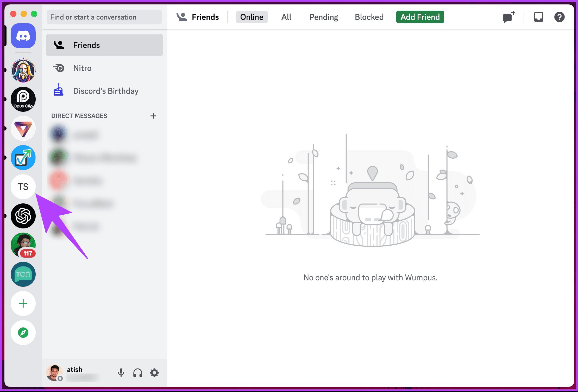Click the macOS green fullscreen button
The image size is (578, 392).
point(34,14)
